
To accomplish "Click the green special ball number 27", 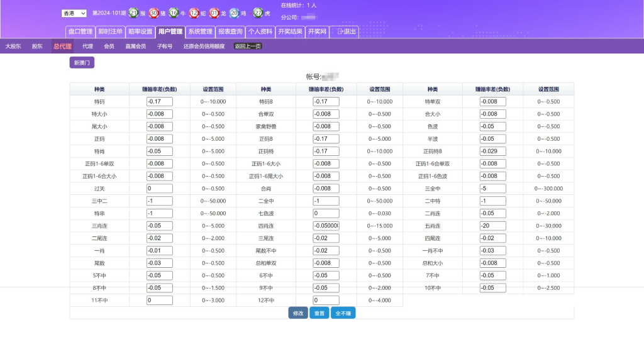I will pyautogui.click(x=257, y=13).
